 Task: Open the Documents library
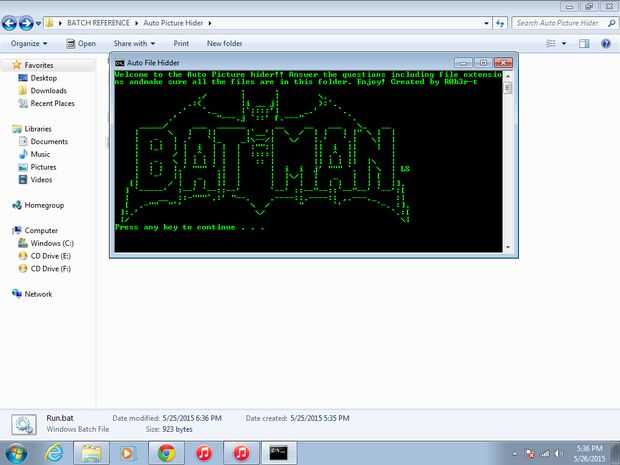click(x=49, y=142)
